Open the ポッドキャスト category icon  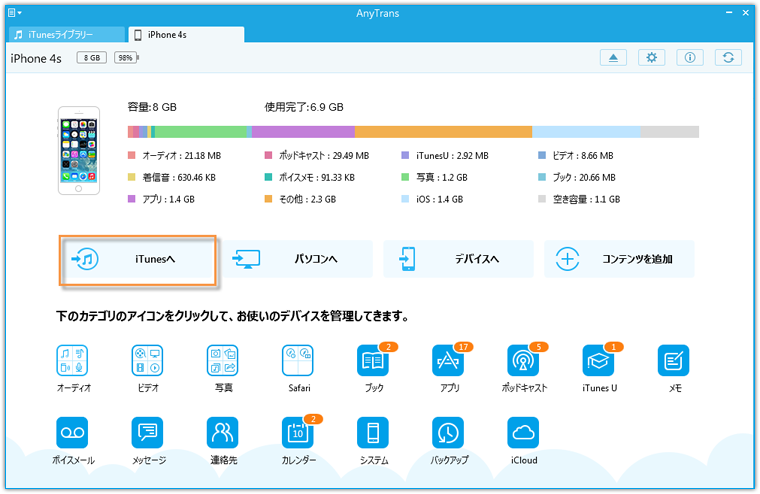tap(523, 361)
